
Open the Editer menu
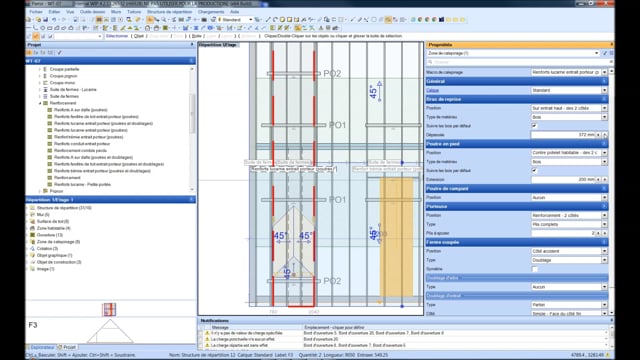point(54,12)
